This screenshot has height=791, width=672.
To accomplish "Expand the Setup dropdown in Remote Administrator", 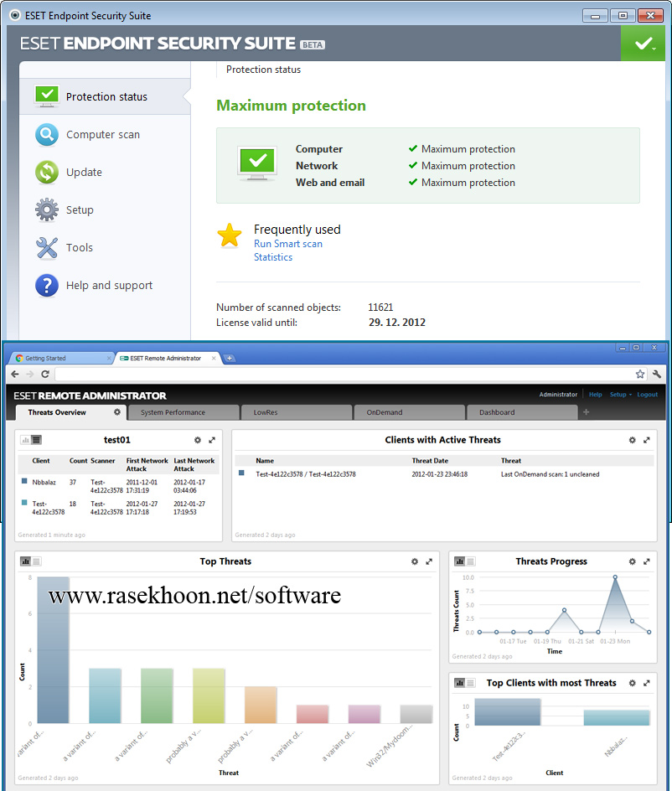I will (x=621, y=395).
